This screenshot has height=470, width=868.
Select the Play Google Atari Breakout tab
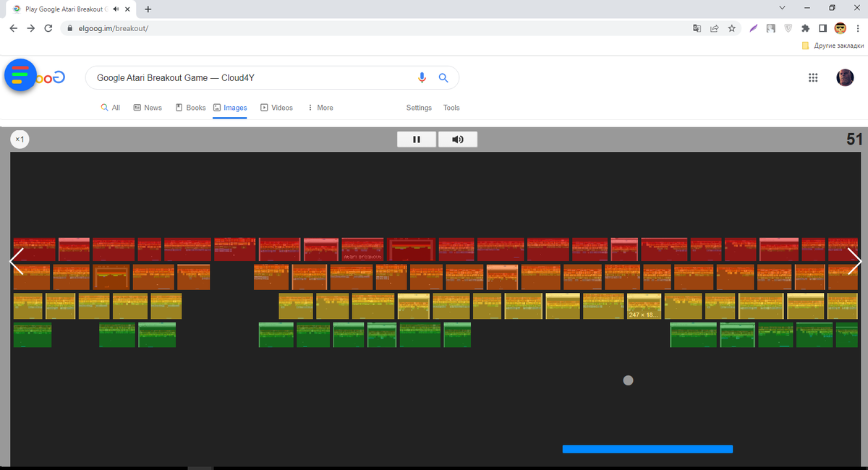pyautogui.click(x=72, y=9)
